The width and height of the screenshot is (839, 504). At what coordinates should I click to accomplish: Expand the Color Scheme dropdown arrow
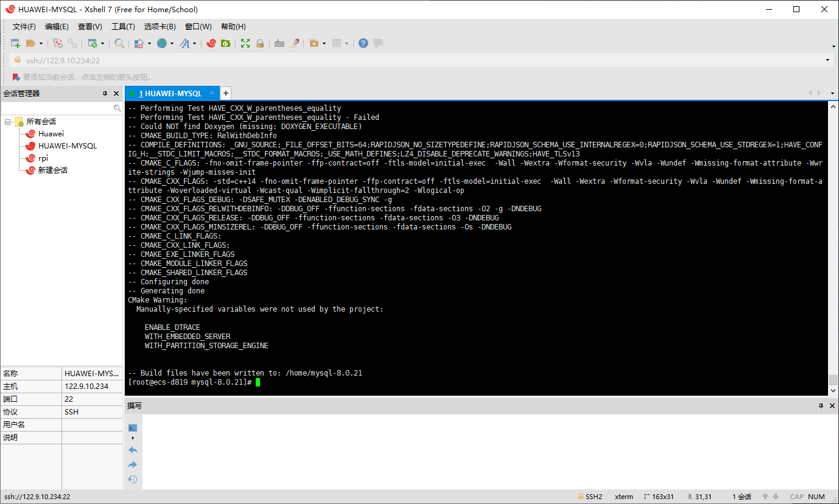[x=149, y=43]
